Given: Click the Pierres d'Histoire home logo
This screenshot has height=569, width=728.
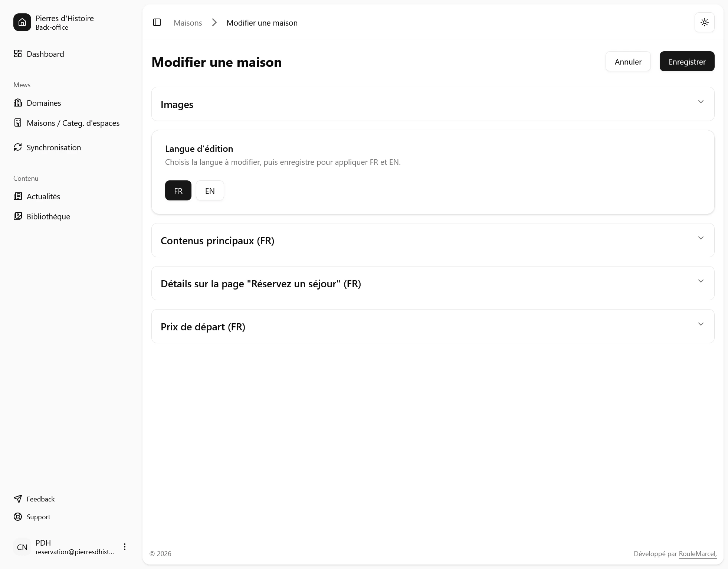Looking at the screenshot, I should coord(22,22).
